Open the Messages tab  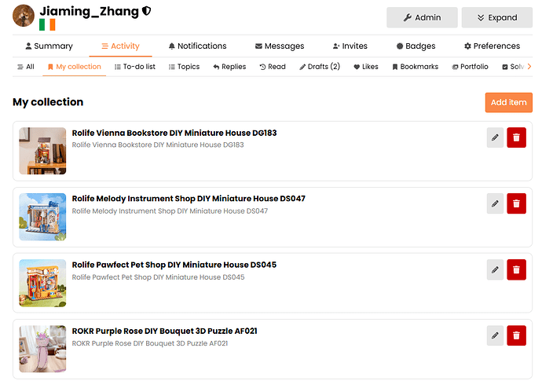coord(280,46)
